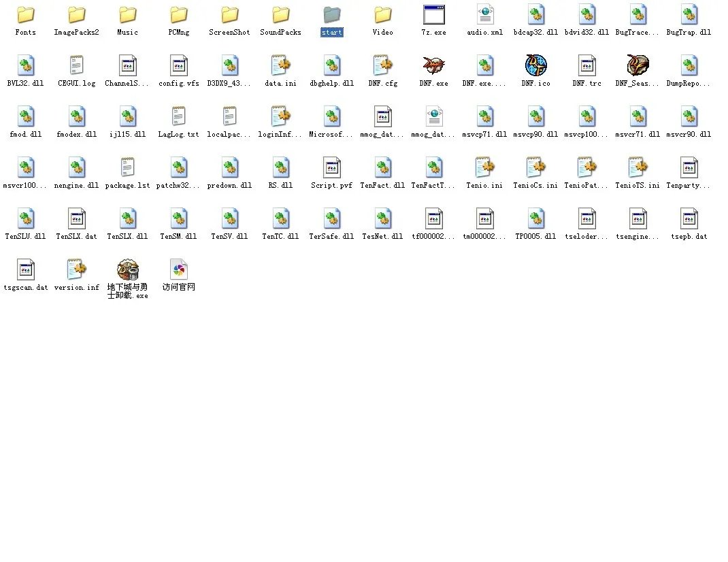Select the audio.xml file
The width and height of the screenshot is (728, 562).
[484, 15]
